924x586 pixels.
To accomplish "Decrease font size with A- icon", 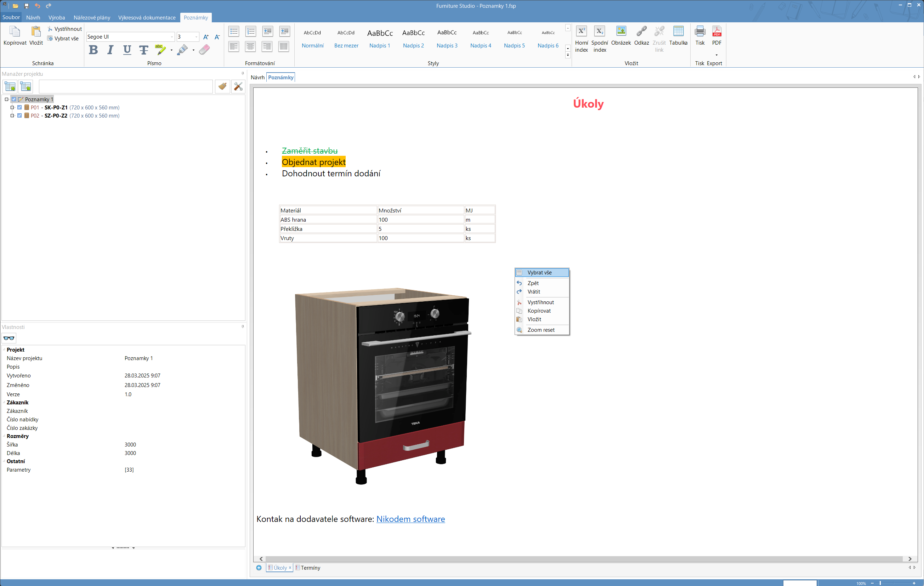I will pos(217,37).
